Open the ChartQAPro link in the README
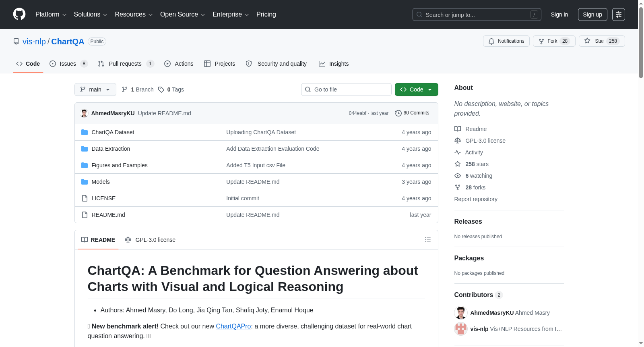The height and width of the screenshot is (347, 644). click(x=233, y=326)
